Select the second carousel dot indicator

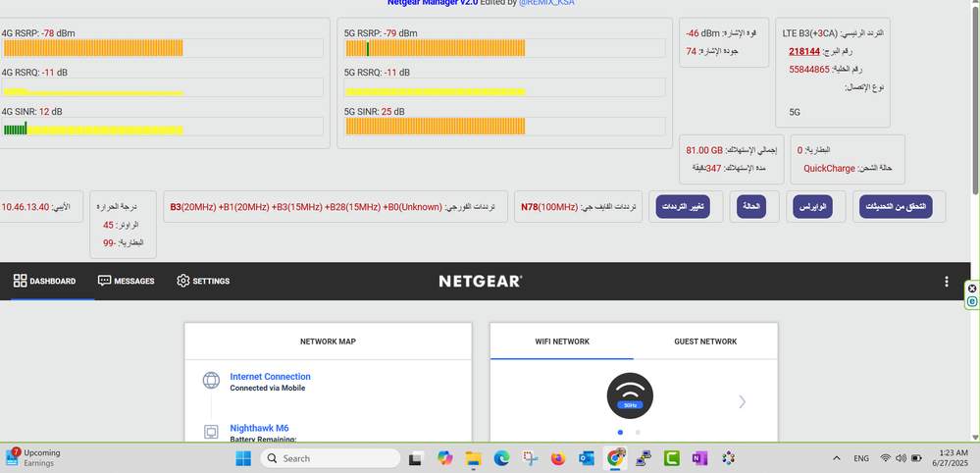[638, 432]
